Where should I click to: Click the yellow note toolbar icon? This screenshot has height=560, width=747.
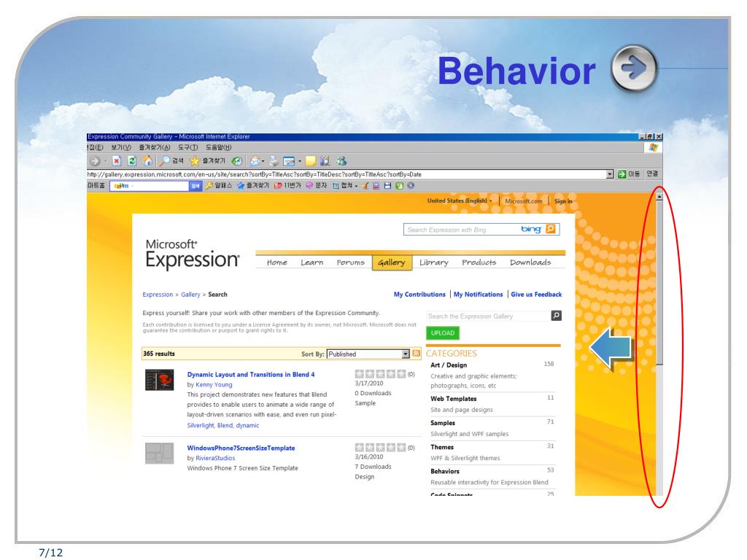coord(311,161)
